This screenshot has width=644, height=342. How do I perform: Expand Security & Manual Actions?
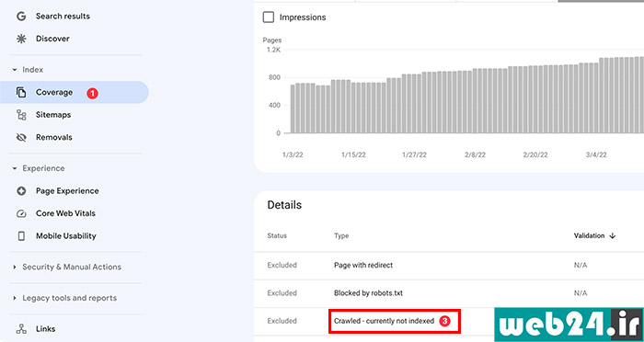pyautogui.click(x=15, y=267)
